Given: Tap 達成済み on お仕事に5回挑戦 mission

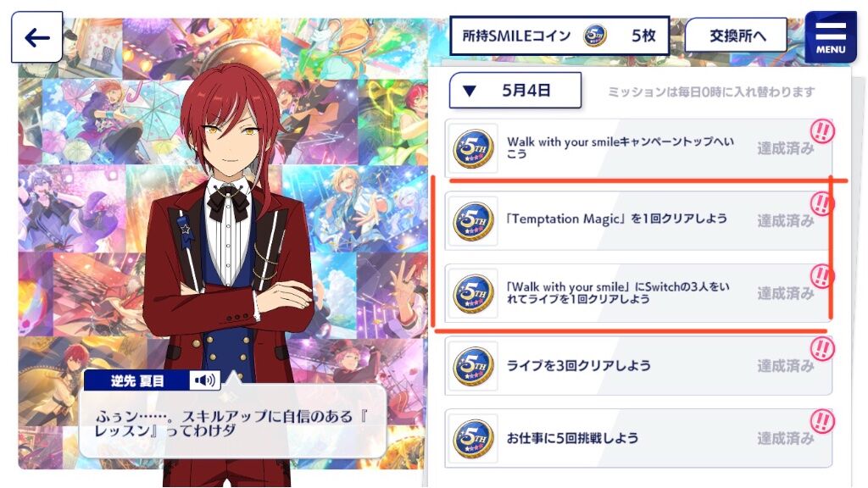Looking at the screenshot, I should tap(785, 439).
